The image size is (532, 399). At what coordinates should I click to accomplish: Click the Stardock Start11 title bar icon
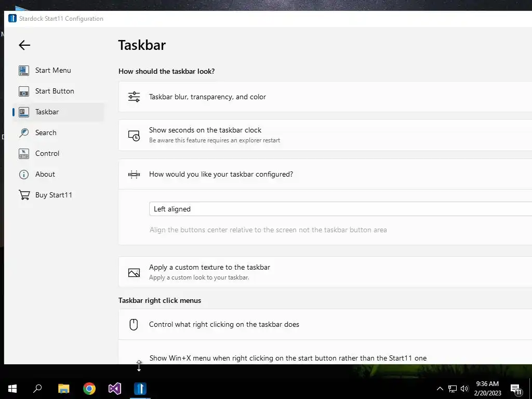12,18
